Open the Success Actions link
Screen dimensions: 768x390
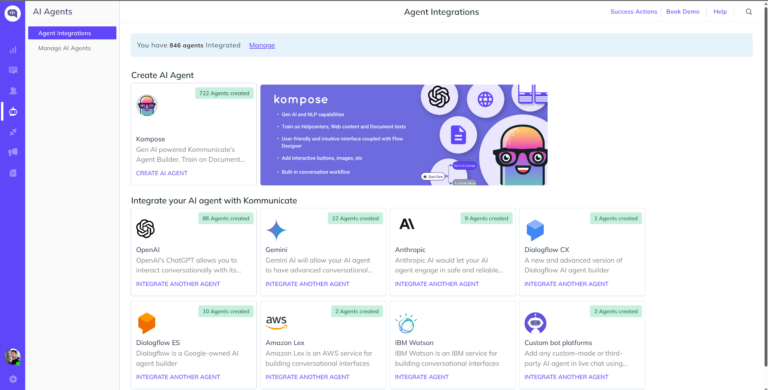(634, 12)
